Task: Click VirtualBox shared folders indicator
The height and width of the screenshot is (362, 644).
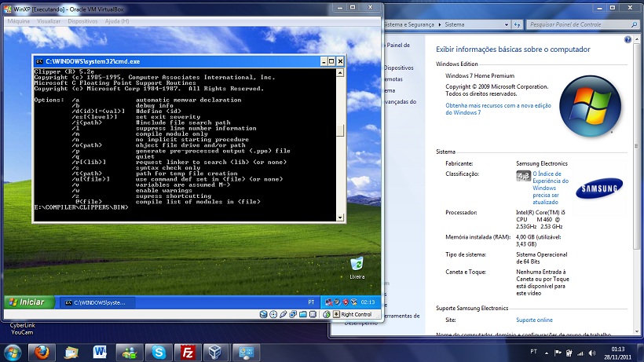Action: (x=302, y=314)
